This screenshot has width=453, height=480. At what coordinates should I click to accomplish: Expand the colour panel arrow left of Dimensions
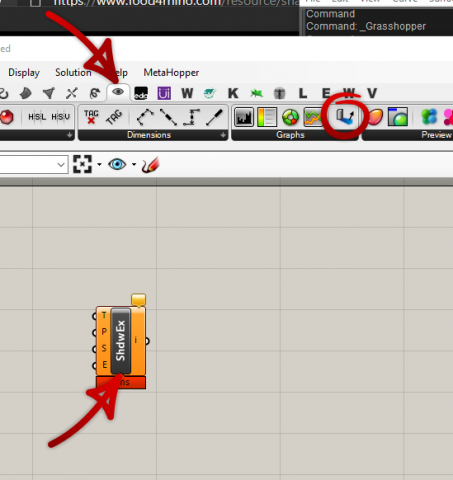click(x=69, y=135)
